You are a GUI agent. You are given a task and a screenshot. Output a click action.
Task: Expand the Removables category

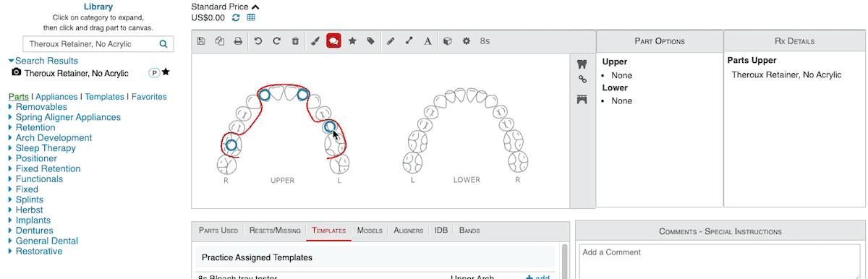click(x=41, y=107)
